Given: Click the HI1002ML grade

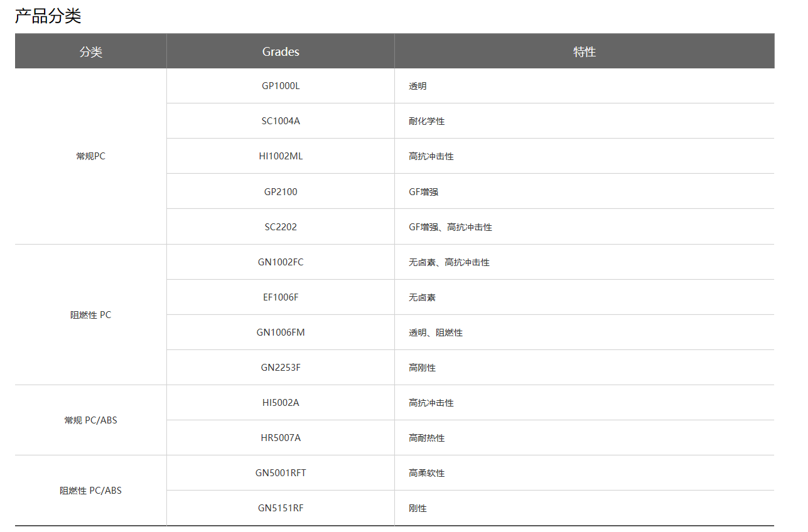Looking at the screenshot, I should 281,156.
